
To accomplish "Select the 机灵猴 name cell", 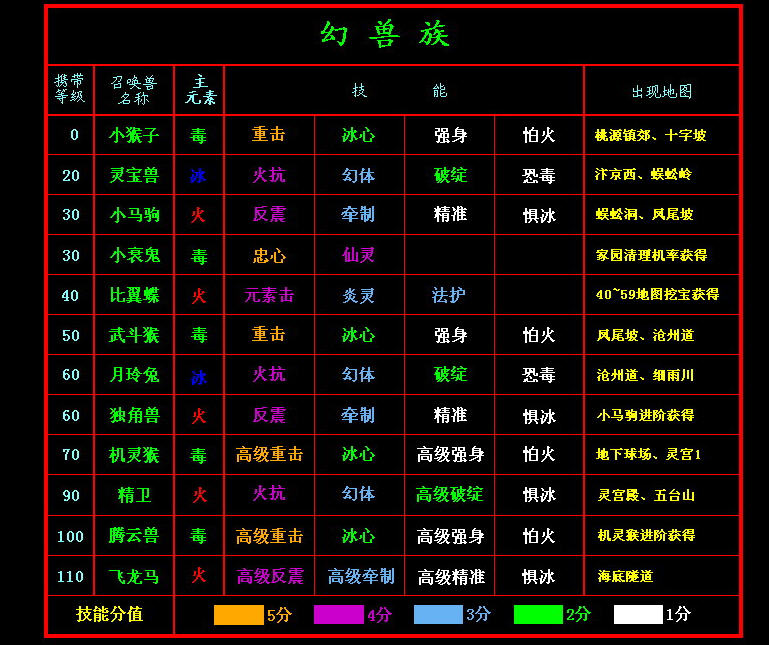I will click(134, 455).
